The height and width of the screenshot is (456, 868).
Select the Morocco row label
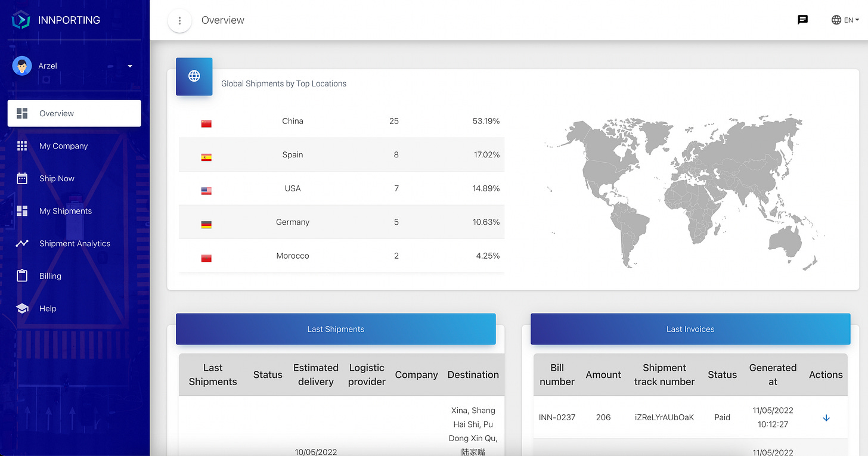[293, 256]
